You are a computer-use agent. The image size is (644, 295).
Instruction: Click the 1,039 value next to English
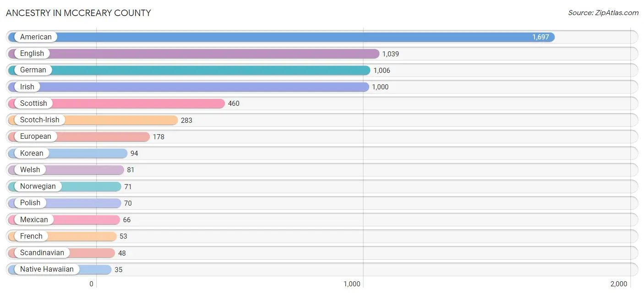click(x=391, y=54)
